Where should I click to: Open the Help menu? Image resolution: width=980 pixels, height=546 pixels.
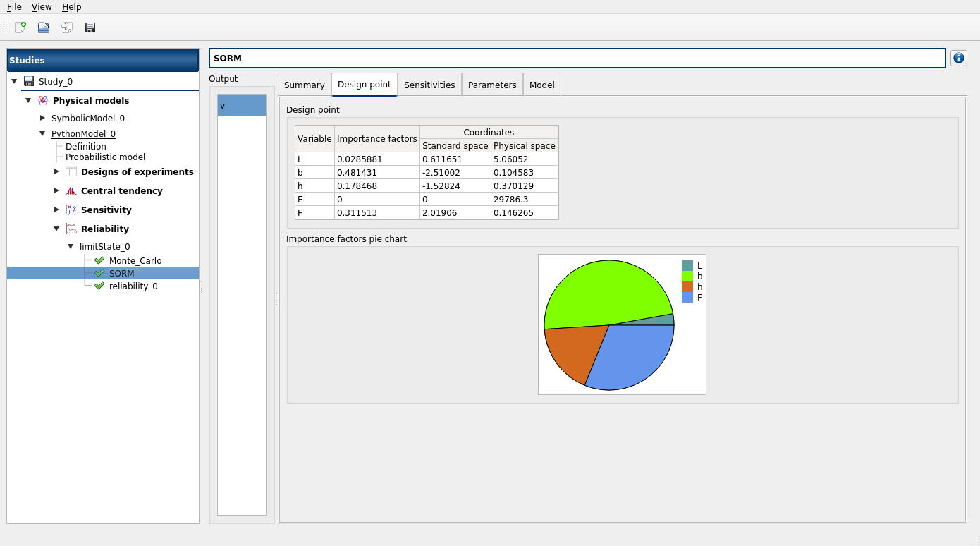click(x=72, y=6)
